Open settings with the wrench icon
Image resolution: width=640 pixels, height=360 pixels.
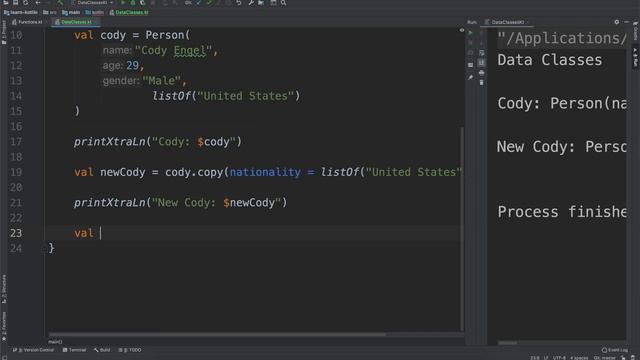click(251, 2)
